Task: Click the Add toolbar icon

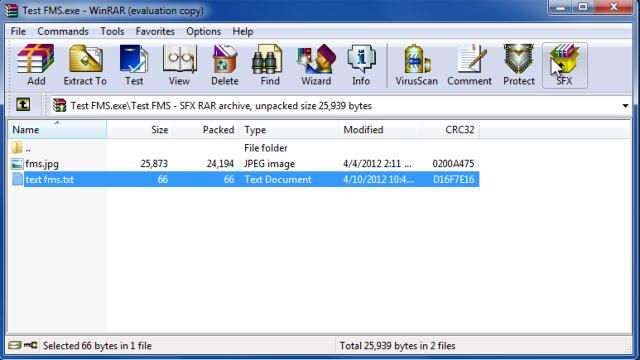Action: pyautogui.click(x=36, y=65)
